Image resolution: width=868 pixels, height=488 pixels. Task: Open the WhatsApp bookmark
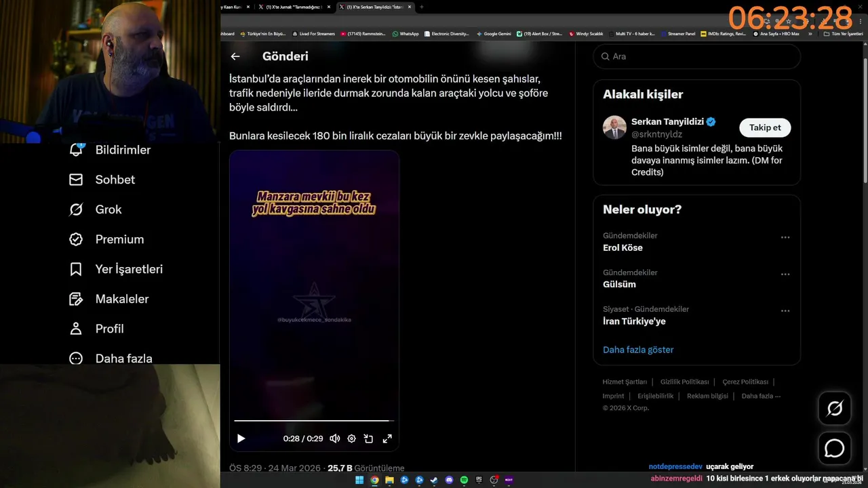click(406, 33)
